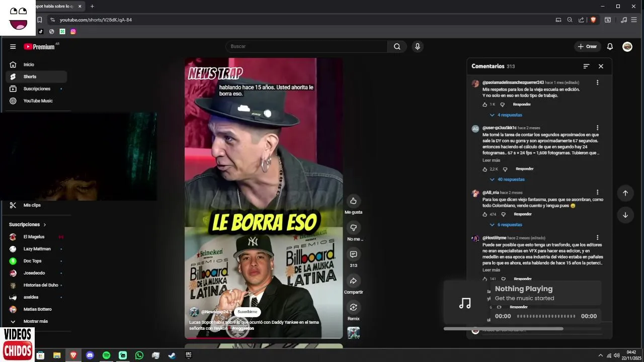Like AB_rria's comment with 474 likes
This screenshot has width=644, height=362.
(485, 214)
